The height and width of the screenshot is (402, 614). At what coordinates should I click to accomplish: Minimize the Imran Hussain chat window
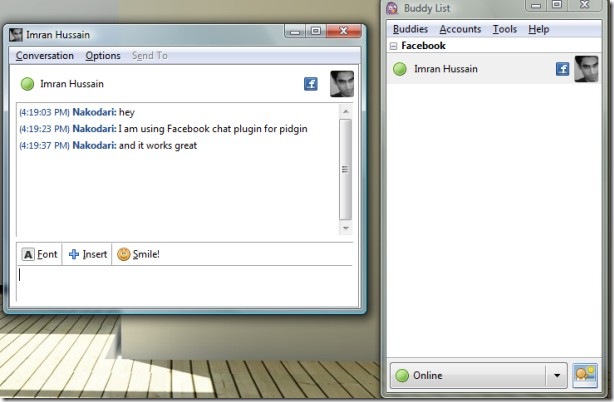click(x=295, y=31)
